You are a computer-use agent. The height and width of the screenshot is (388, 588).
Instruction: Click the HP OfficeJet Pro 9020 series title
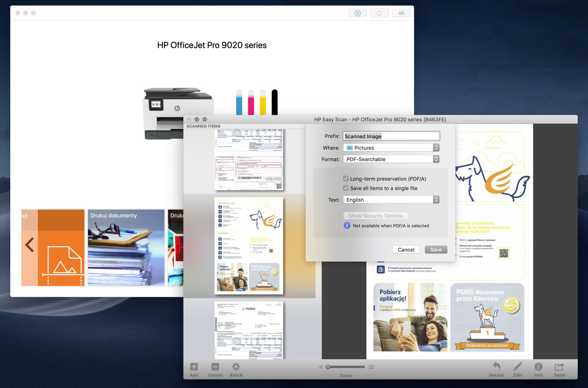click(212, 45)
